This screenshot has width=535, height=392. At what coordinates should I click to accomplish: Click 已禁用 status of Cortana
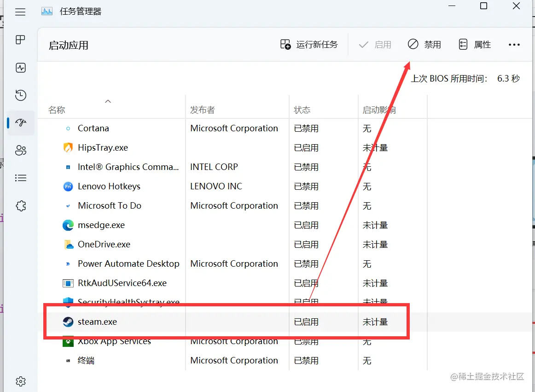click(306, 129)
